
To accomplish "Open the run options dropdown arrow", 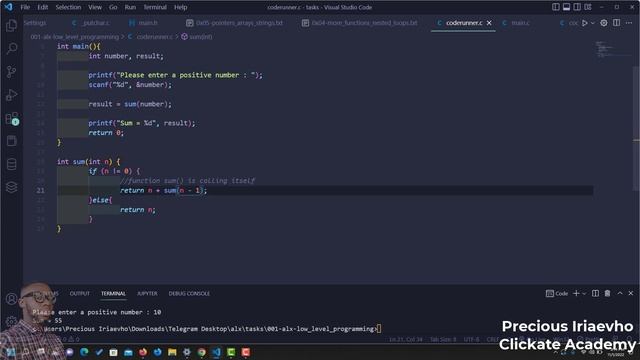I will [593, 23].
